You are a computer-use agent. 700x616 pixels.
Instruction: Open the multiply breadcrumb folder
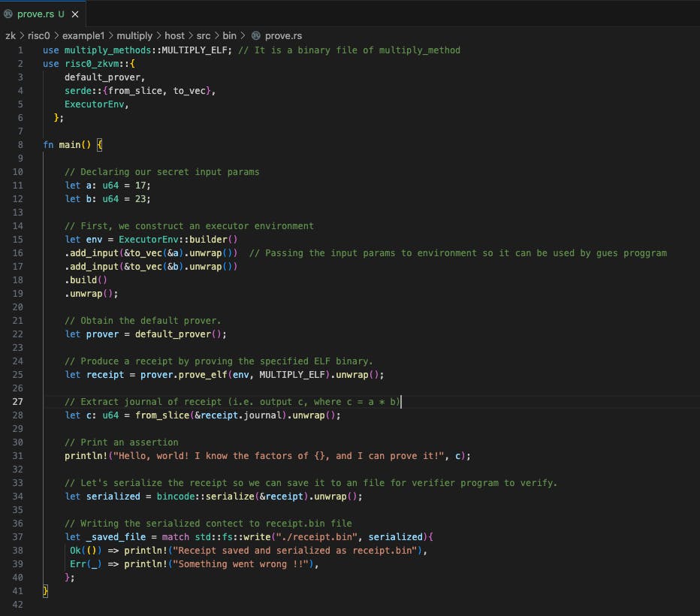coord(134,36)
